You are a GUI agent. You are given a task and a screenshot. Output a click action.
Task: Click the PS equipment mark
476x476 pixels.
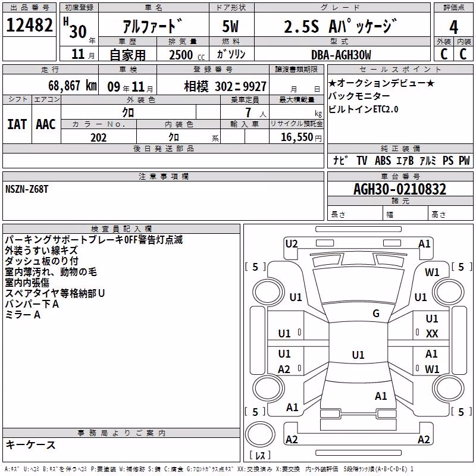coord(448,160)
